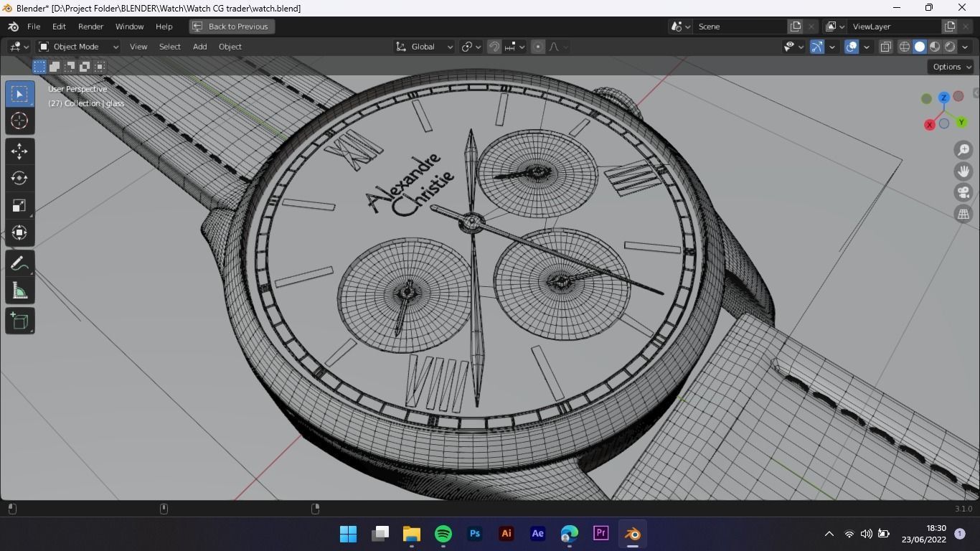Screen dimensions: 980x551
Task: Set selection mode to invert
Action: coord(85,67)
